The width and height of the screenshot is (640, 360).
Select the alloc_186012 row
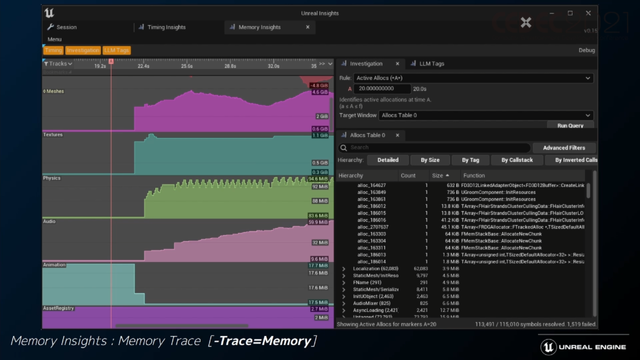461,206
